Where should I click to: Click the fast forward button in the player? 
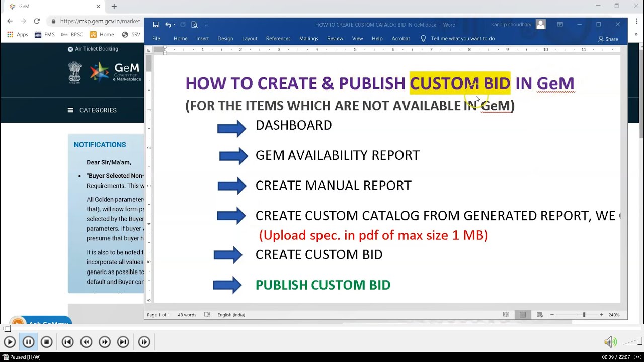coord(105,342)
